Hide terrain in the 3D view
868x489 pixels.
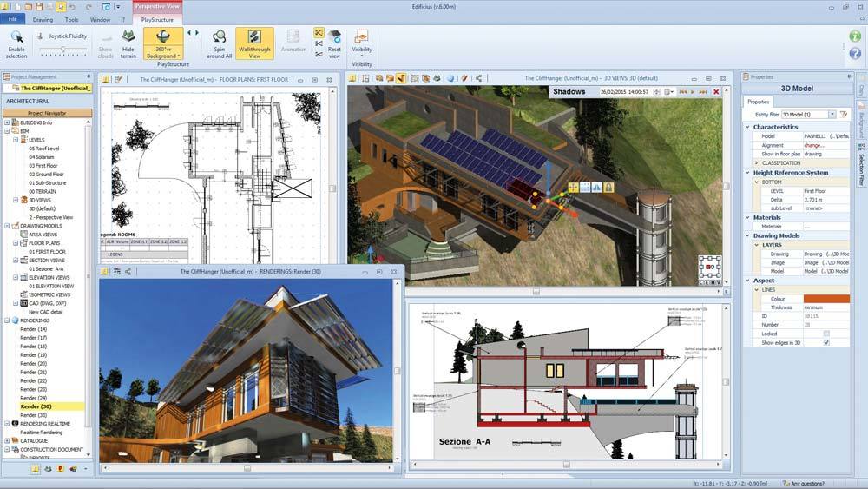pos(128,43)
